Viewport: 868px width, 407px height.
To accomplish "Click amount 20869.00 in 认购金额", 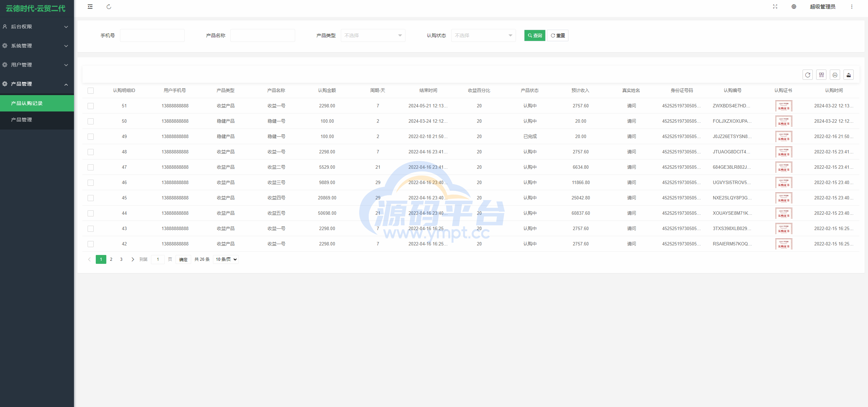I will click(327, 198).
